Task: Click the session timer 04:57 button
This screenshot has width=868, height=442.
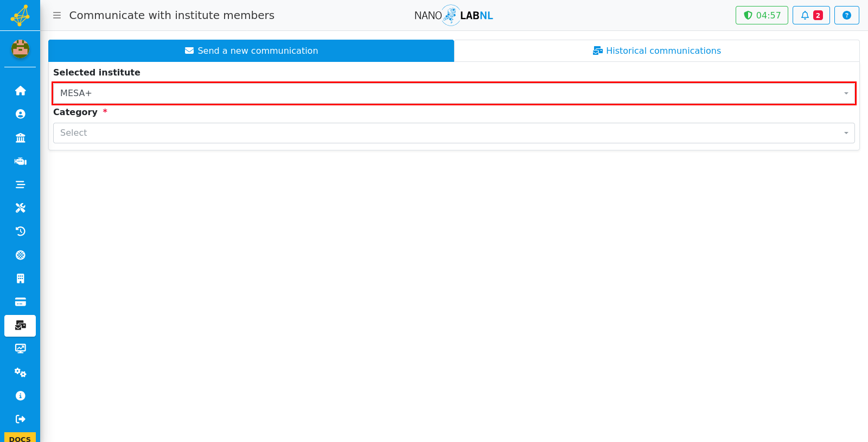Action: pos(762,15)
